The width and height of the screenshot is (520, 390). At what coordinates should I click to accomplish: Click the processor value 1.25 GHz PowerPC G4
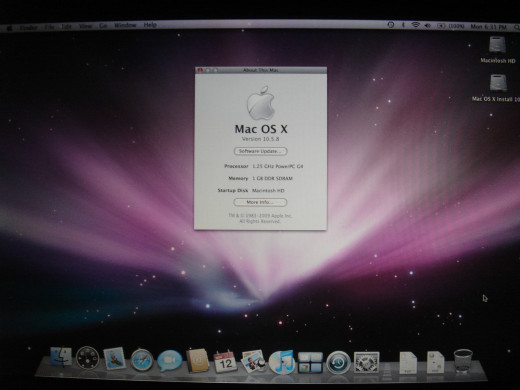[x=278, y=166]
